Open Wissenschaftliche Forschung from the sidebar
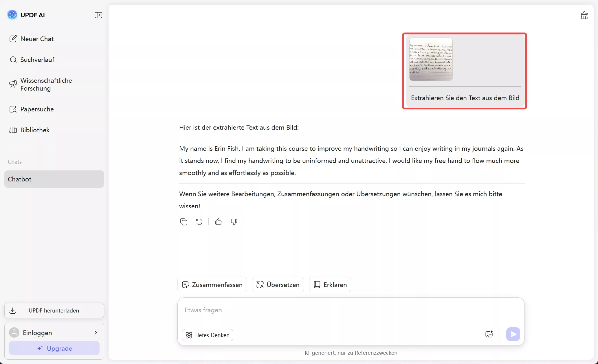The width and height of the screenshot is (598, 364). pos(46,84)
